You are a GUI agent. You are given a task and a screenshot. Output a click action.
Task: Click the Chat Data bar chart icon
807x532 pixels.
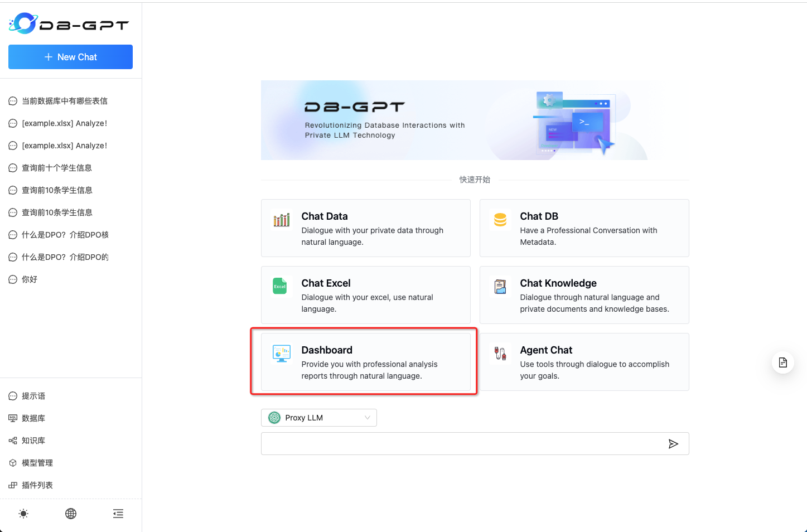click(282, 220)
